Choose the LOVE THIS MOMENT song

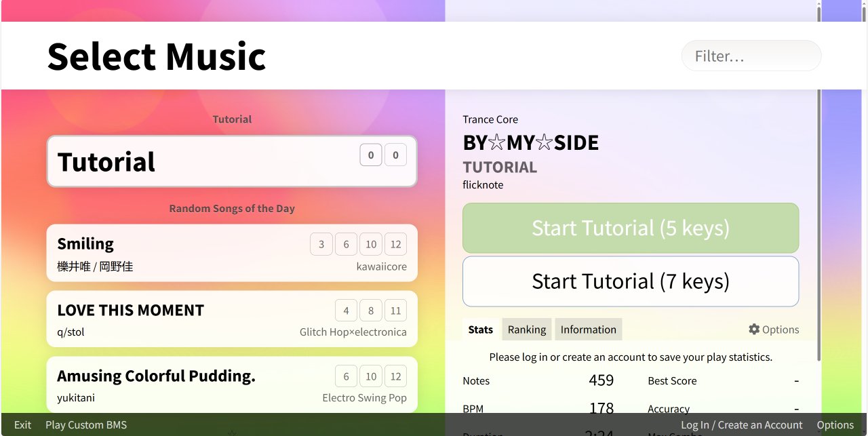pyautogui.click(x=232, y=319)
